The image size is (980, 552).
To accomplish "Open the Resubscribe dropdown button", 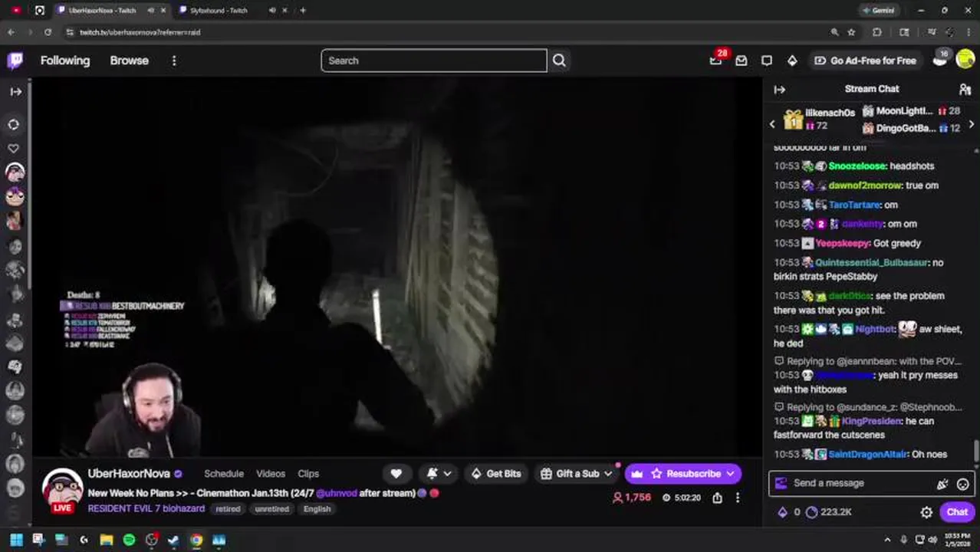I will [x=683, y=474].
